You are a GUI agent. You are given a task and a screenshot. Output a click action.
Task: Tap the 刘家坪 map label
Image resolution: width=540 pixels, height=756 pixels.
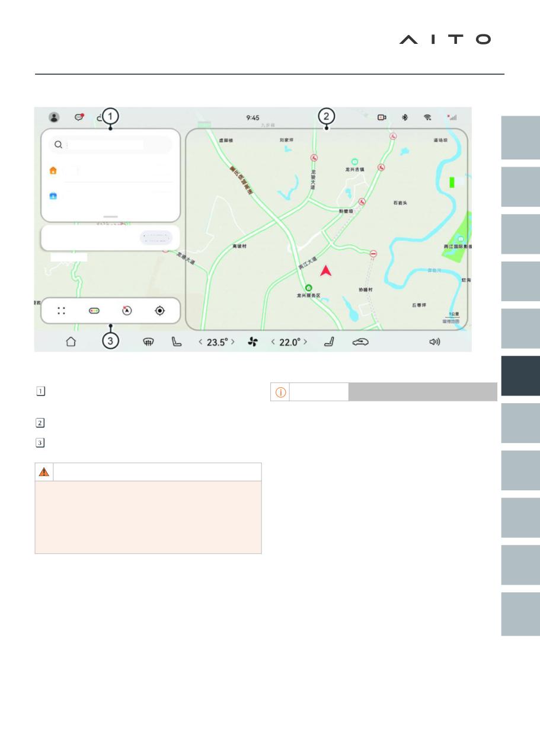287,141
